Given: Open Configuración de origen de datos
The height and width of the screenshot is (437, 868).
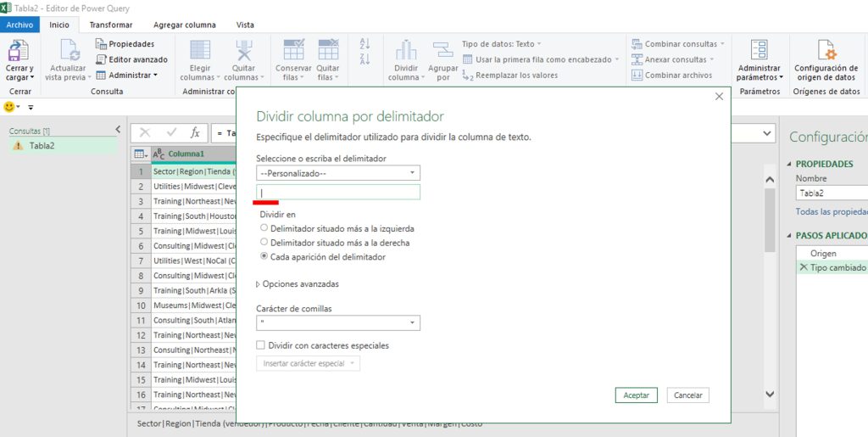Looking at the screenshot, I should 826,59.
